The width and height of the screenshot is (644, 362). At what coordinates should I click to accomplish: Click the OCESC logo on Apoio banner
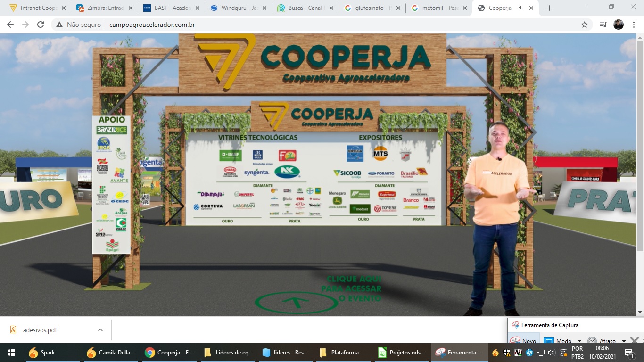pyautogui.click(x=119, y=197)
